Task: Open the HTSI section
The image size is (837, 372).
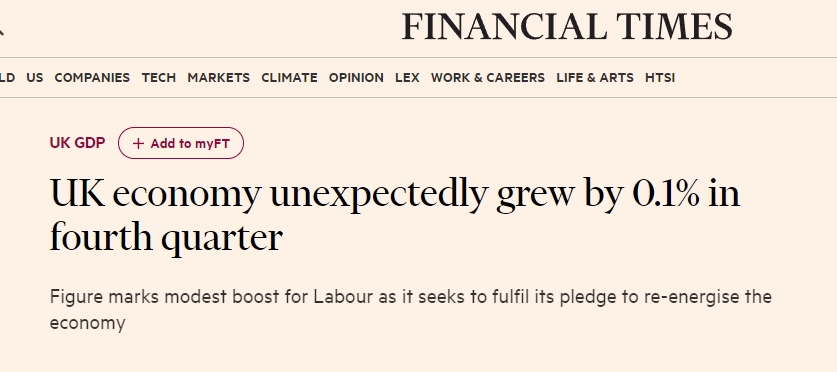Action: coord(660,78)
